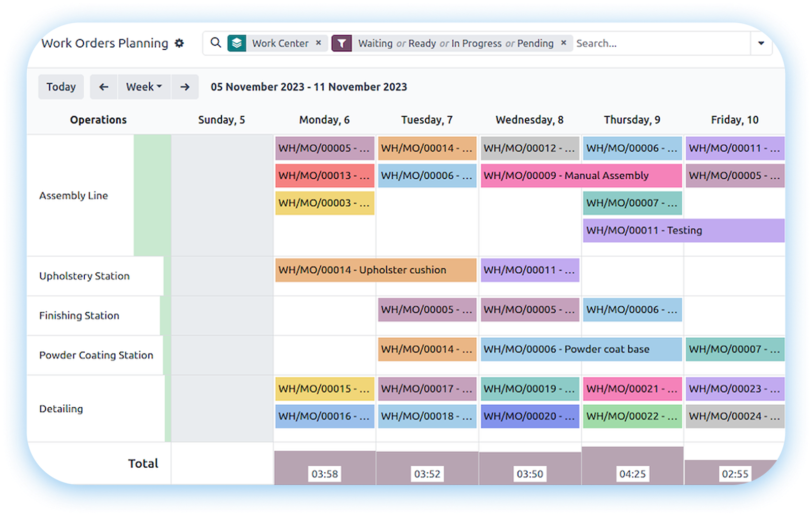812x516 pixels.
Task: Go to the previous week with left arrow
Action: [104, 87]
